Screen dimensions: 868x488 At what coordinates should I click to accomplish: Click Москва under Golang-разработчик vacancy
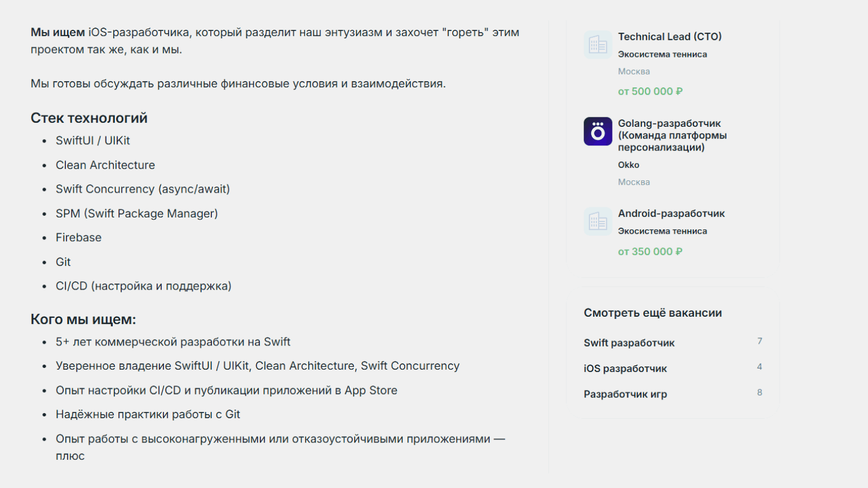[634, 182]
